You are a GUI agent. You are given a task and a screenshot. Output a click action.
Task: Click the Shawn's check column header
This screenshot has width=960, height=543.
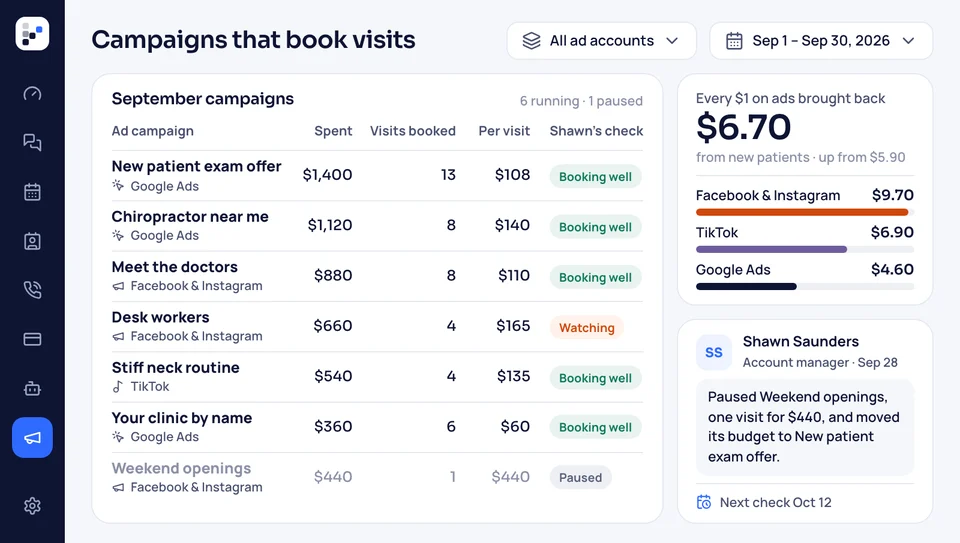[x=596, y=131]
